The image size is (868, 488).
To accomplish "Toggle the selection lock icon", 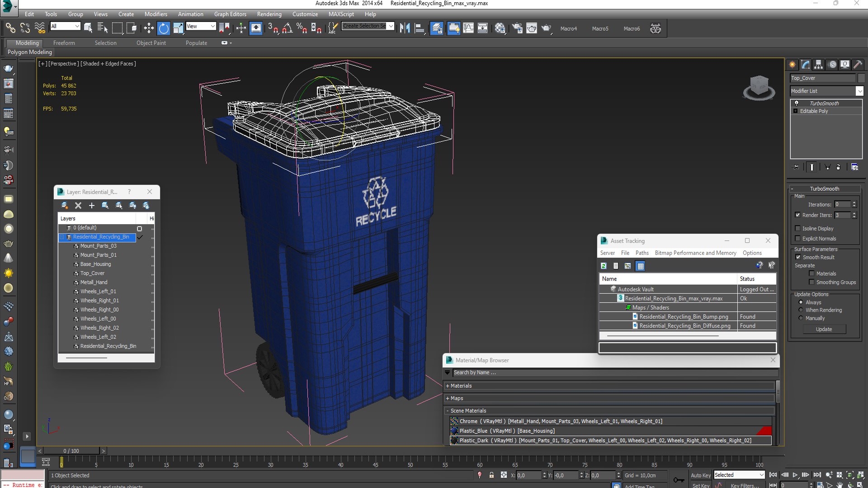I will pos(491,475).
